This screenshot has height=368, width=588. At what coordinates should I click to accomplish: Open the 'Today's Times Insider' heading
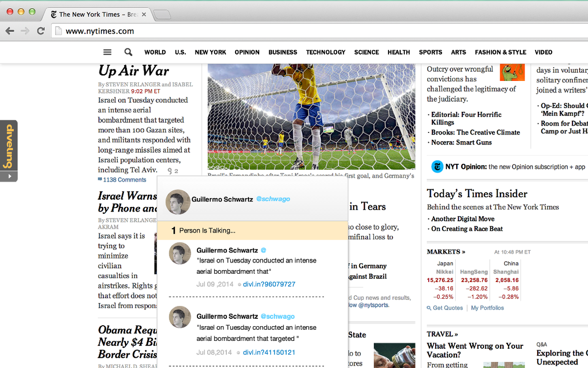477,194
